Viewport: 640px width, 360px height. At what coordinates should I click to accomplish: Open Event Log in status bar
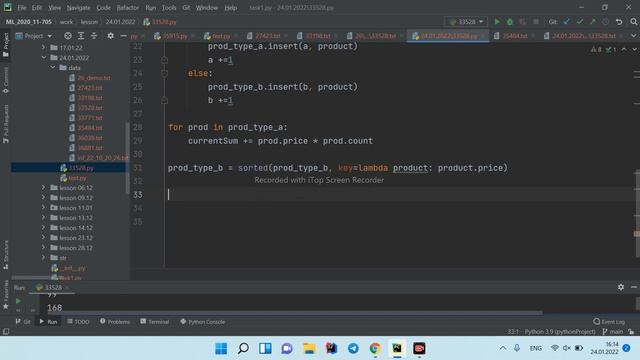pyautogui.click(x=609, y=322)
